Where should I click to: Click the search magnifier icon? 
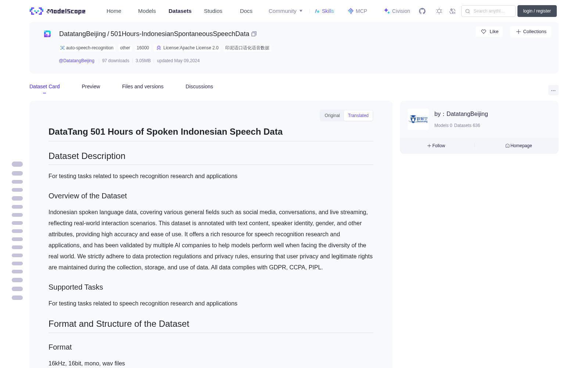[x=467, y=11]
